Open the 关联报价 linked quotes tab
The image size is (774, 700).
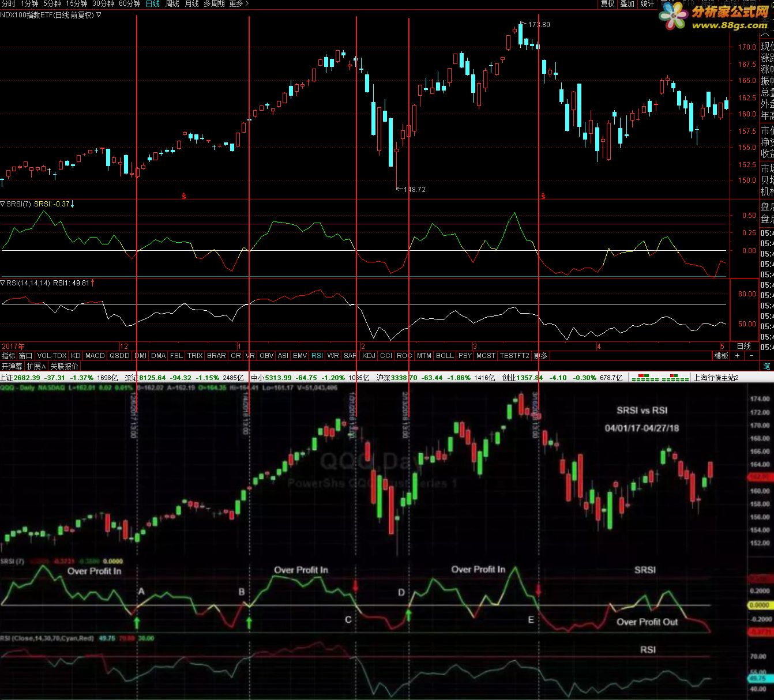tap(64, 366)
